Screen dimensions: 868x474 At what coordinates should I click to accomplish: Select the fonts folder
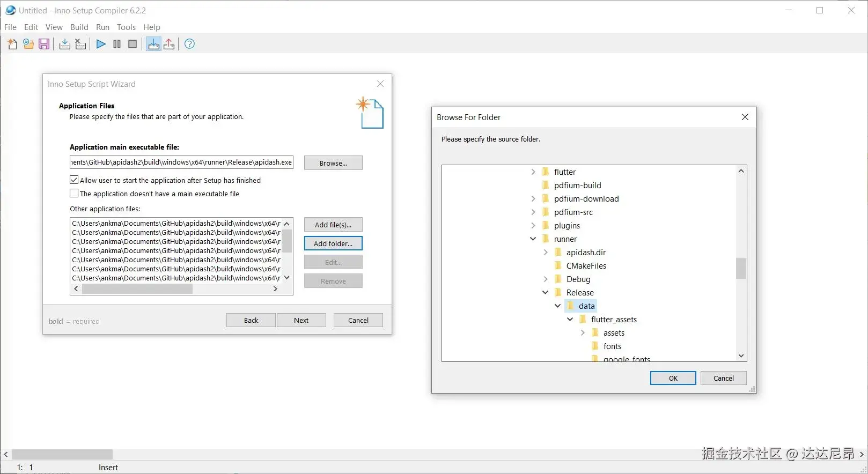point(612,346)
